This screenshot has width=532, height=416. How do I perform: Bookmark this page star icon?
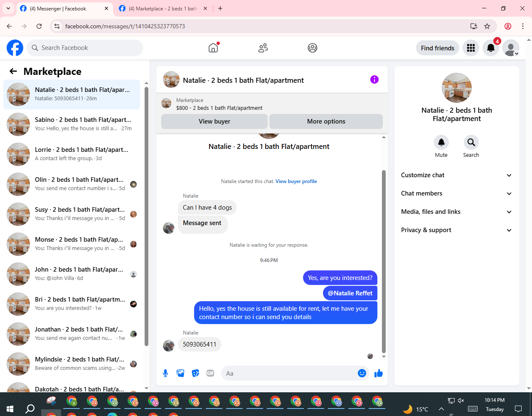coord(487,26)
